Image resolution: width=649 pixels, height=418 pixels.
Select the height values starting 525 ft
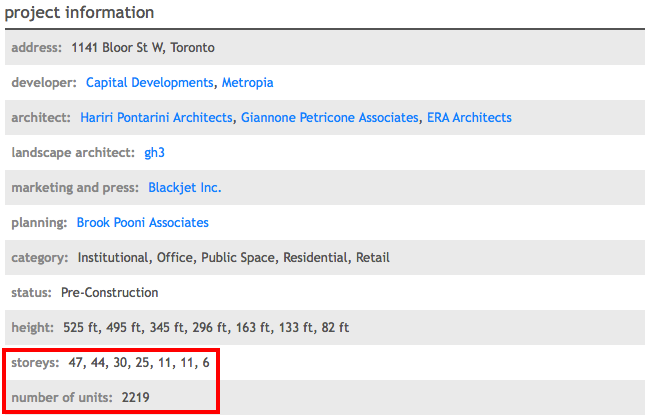click(206, 327)
